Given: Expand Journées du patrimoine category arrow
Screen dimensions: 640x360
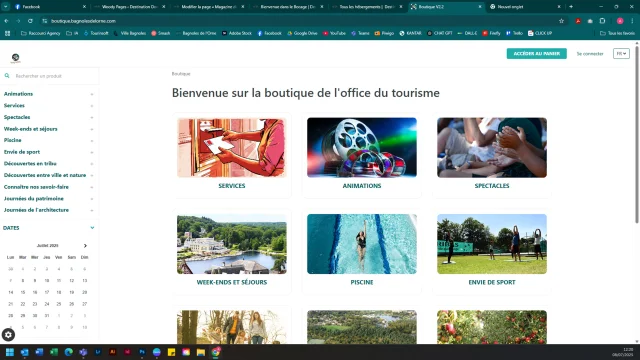Looking at the screenshot, I should pos(92,199).
